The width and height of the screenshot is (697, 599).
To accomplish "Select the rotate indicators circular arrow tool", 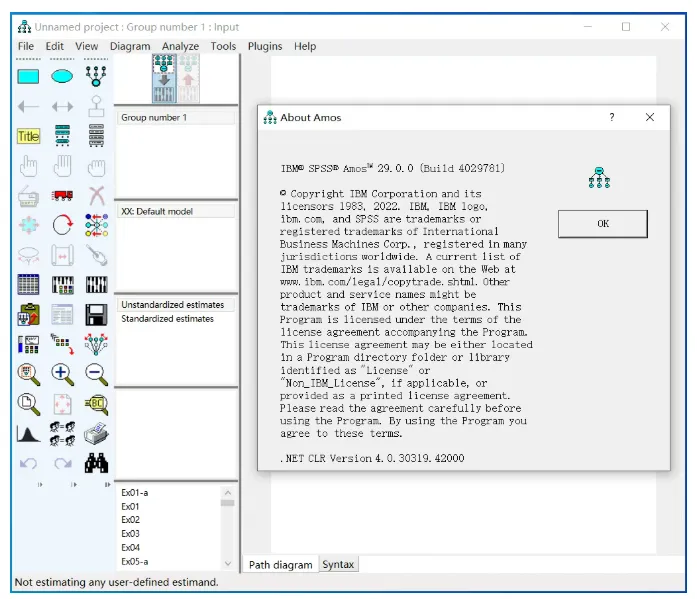I will tap(62, 225).
